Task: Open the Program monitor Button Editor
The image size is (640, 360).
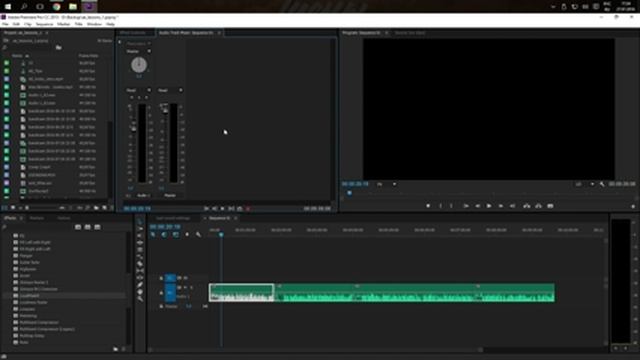Action: (x=633, y=207)
